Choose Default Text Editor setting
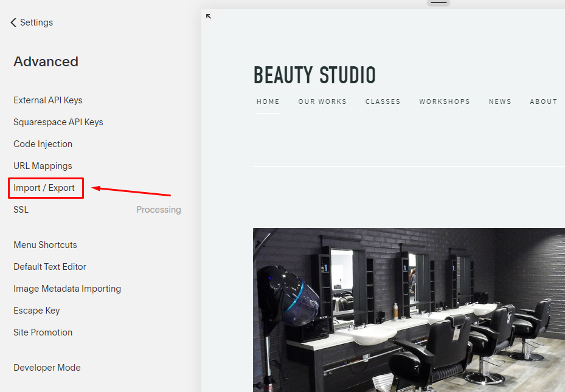The image size is (565, 392). coord(50,267)
